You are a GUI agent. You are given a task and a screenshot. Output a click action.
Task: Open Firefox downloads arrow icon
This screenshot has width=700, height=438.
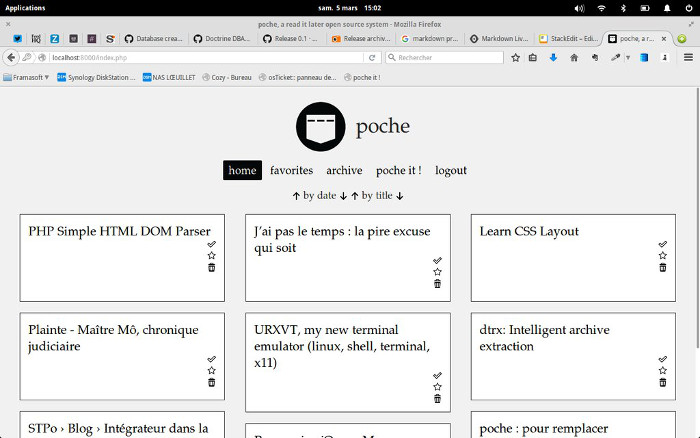[553, 57]
